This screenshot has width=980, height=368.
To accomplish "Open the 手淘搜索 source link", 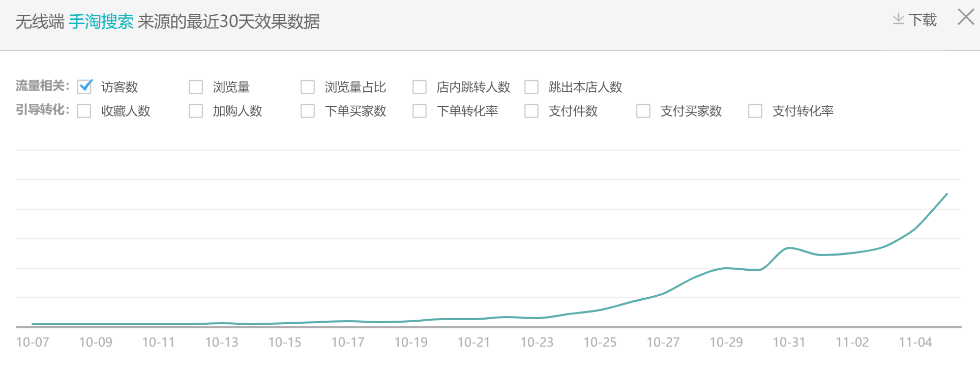I will tap(101, 21).
